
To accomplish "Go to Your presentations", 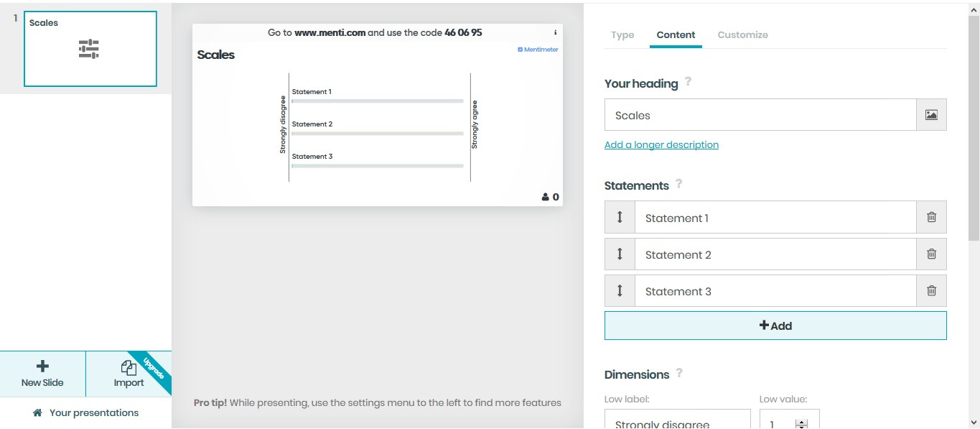I will pyautogui.click(x=86, y=412).
